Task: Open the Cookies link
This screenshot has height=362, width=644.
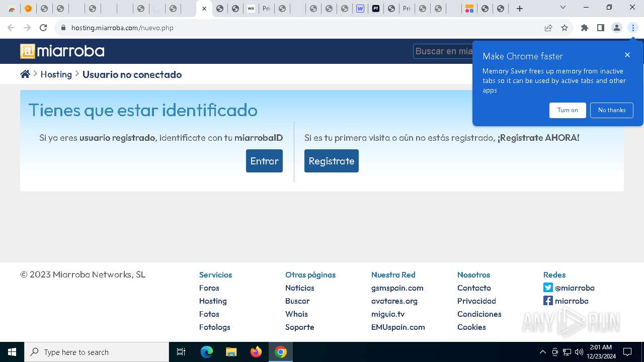Action: pyautogui.click(x=471, y=327)
